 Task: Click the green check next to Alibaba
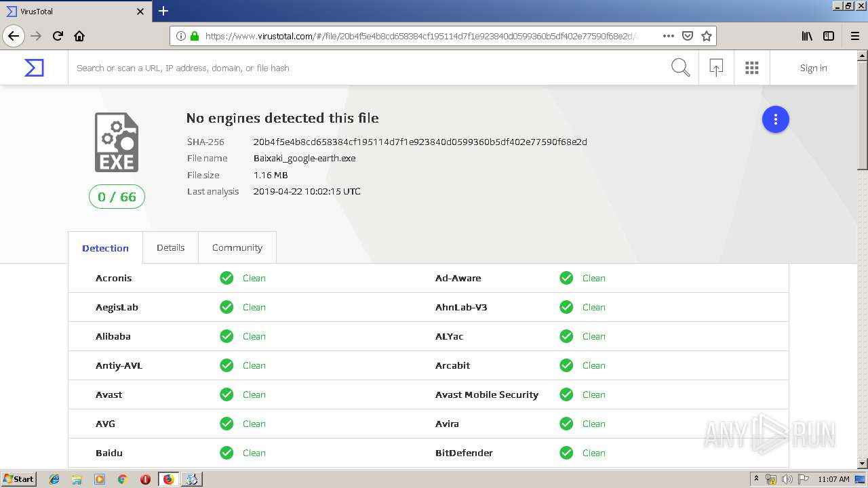pyautogui.click(x=226, y=336)
